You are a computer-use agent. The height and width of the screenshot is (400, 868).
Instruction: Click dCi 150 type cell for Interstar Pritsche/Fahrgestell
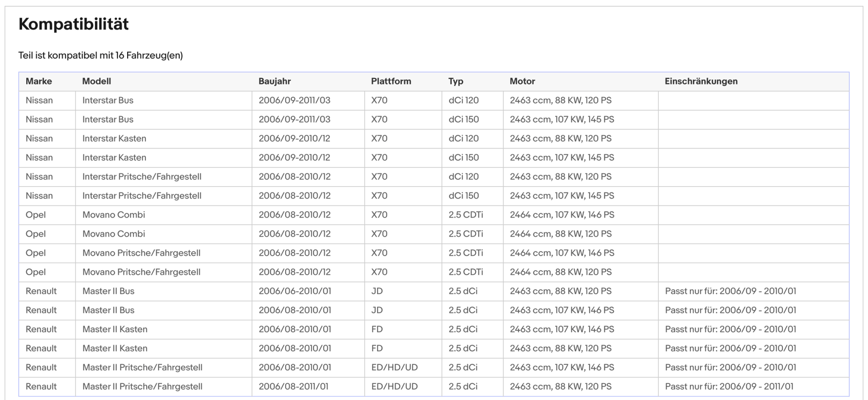pyautogui.click(x=463, y=196)
